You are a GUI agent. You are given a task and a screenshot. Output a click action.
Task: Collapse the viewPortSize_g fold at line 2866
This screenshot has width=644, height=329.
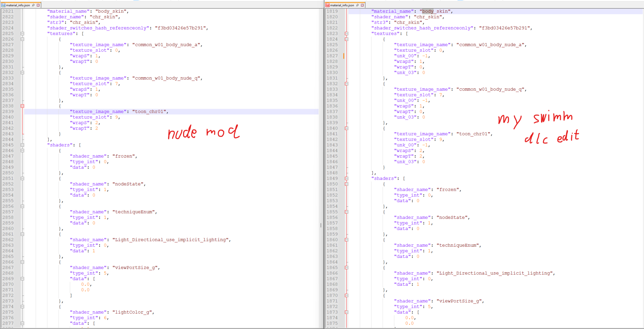point(22,262)
